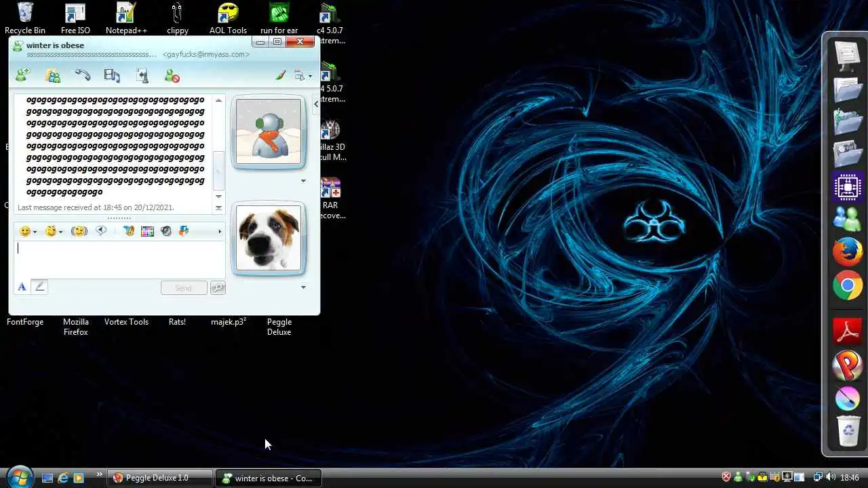Switch to Peggle Deluxe 1.0 taskbar button
868x488 pixels.
(160, 478)
